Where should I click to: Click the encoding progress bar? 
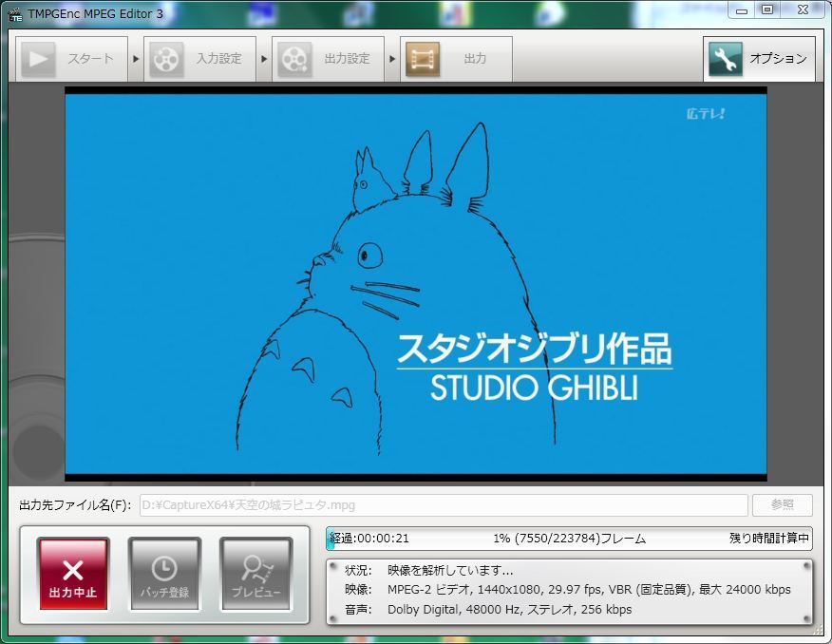coord(569,539)
